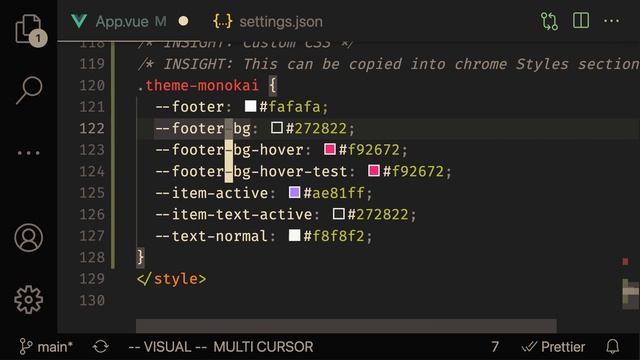The image size is (640, 360).
Task: Open the color swatch for --footer-bg-hover: #f92672
Action: tap(330, 149)
